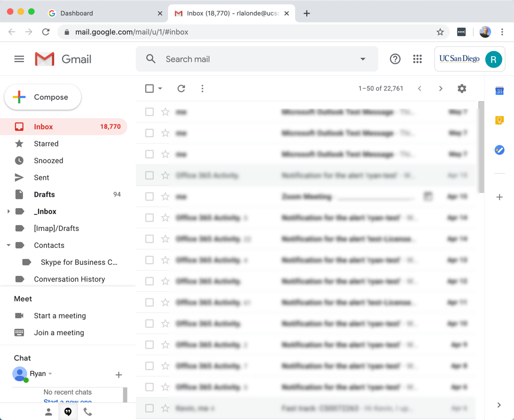Viewport: 514px width, 420px height.
Task: Open the search options dropdown
Action: [x=362, y=59]
